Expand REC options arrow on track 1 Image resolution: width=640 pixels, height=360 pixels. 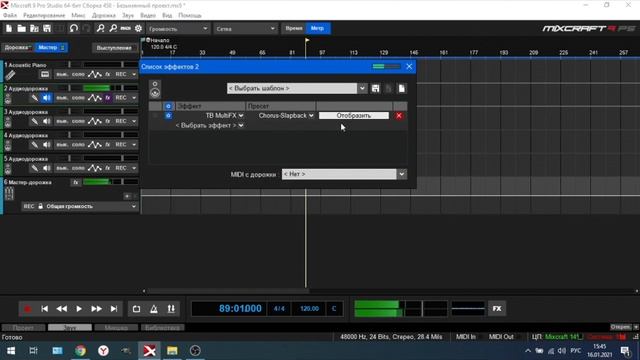(134, 74)
